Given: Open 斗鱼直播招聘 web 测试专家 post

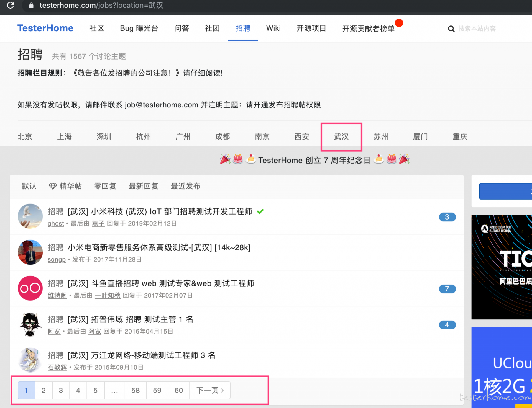Looking at the screenshot, I should tap(161, 283).
